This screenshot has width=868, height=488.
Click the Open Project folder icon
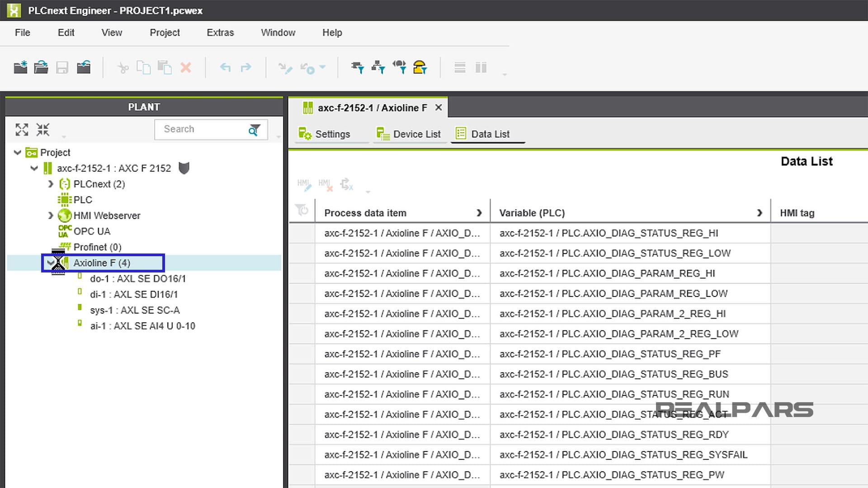click(41, 67)
